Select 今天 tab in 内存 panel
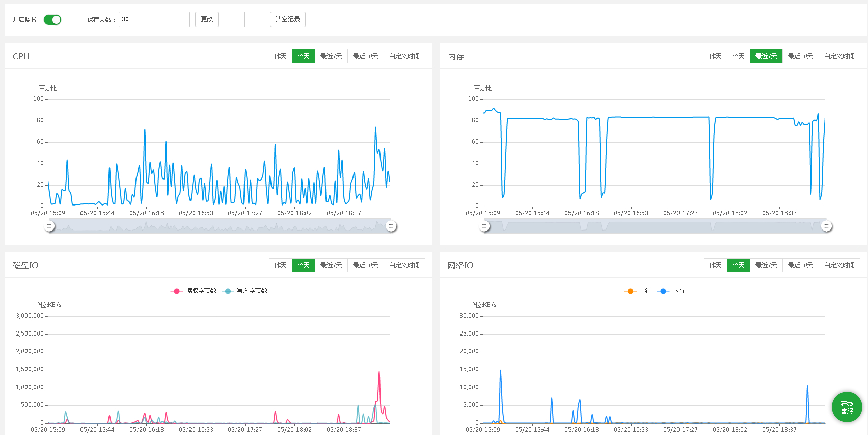868x435 pixels. tap(739, 56)
